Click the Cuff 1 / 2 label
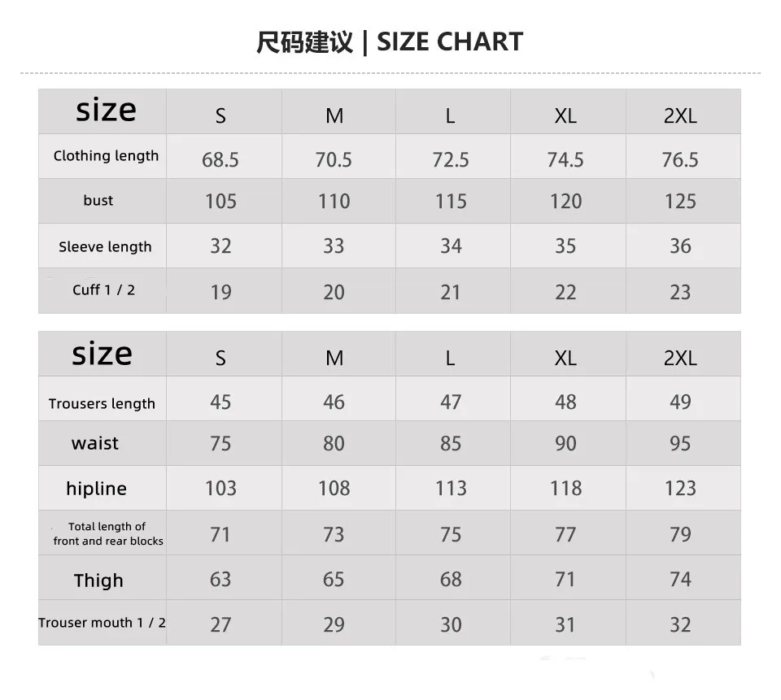The width and height of the screenshot is (781, 700). pyautogui.click(x=103, y=289)
